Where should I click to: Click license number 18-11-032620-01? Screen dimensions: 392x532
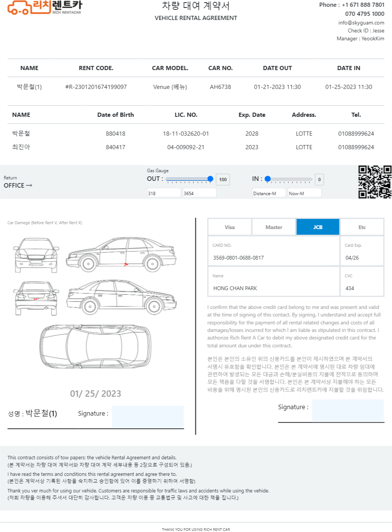click(x=186, y=133)
